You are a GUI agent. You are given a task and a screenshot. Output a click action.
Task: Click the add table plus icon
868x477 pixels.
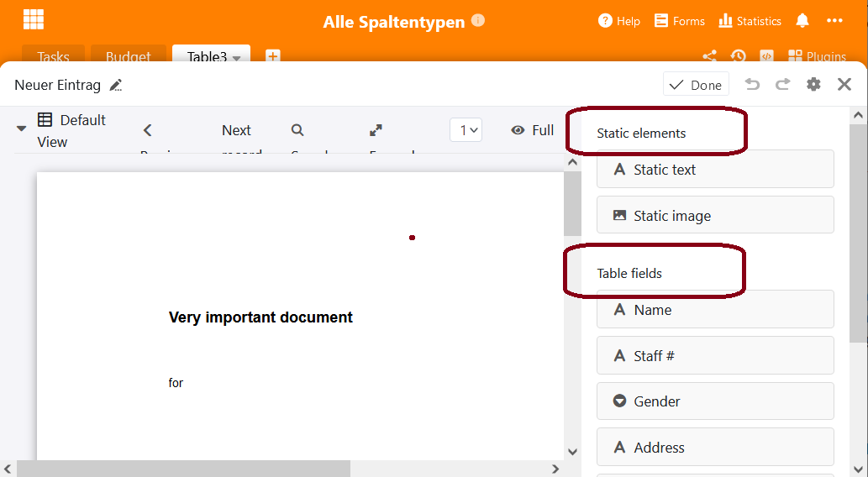[272, 56]
